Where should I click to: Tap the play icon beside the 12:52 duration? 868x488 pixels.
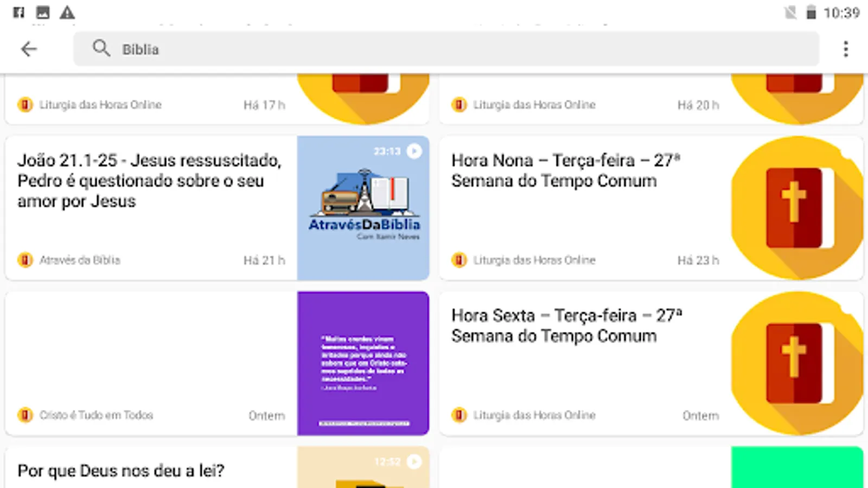coord(414,462)
